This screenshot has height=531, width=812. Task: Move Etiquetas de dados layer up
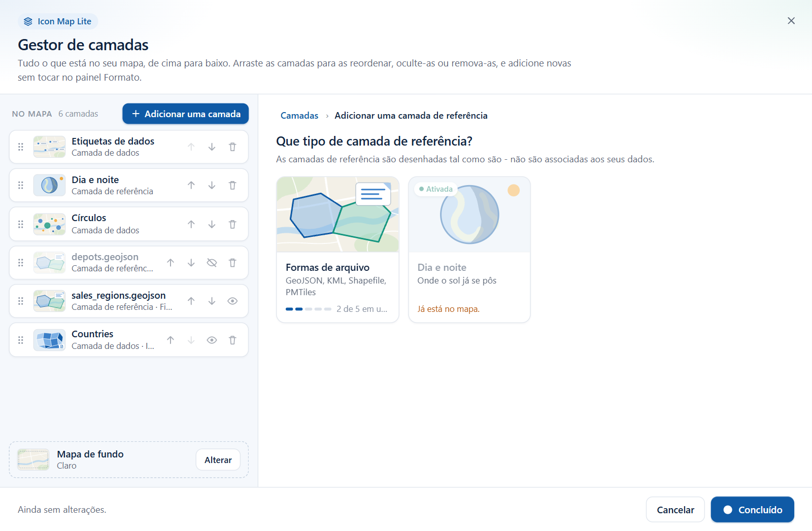[191, 147]
